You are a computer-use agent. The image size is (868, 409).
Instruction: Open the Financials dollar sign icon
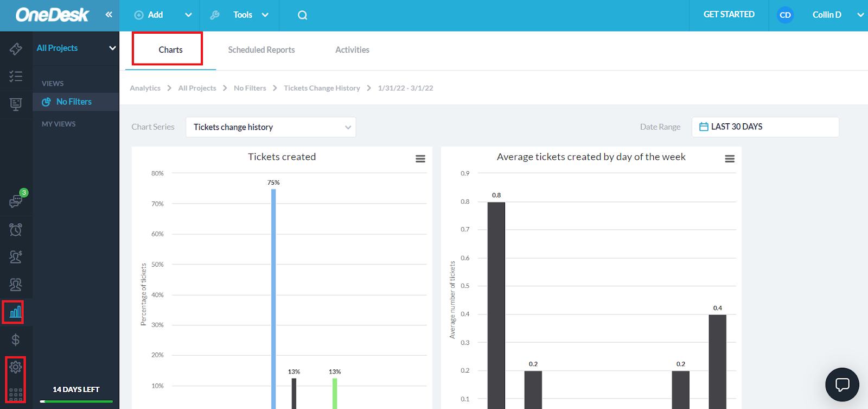[x=16, y=339]
